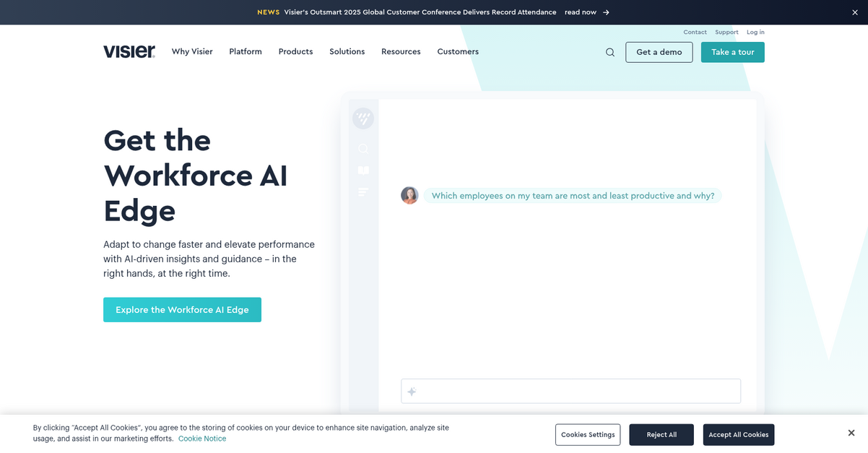Open the Support link

pyautogui.click(x=726, y=33)
